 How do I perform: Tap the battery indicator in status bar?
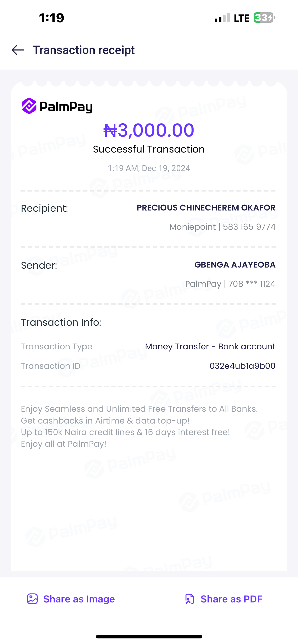tap(264, 18)
